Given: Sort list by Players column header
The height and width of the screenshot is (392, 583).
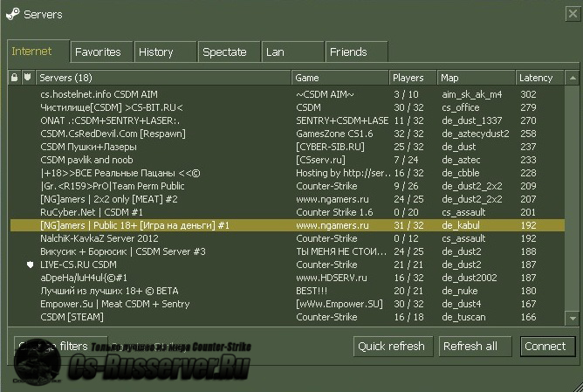Looking at the screenshot, I should coord(413,78).
